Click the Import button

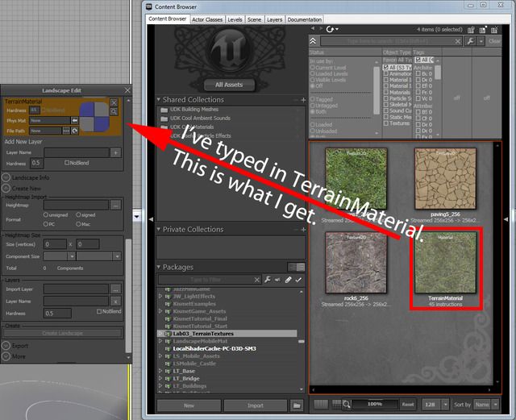click(x=256, y=405)
